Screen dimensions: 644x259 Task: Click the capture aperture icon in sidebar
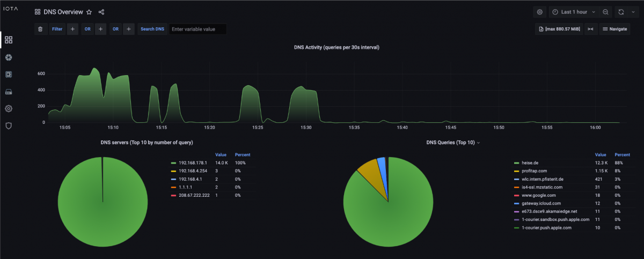pos(9,57)
